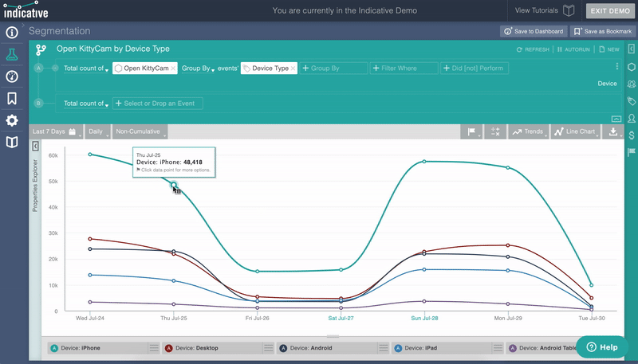Viewport: 638px width, 364px height.
Task: Click row A marker circle
Action: pos(38,68)
